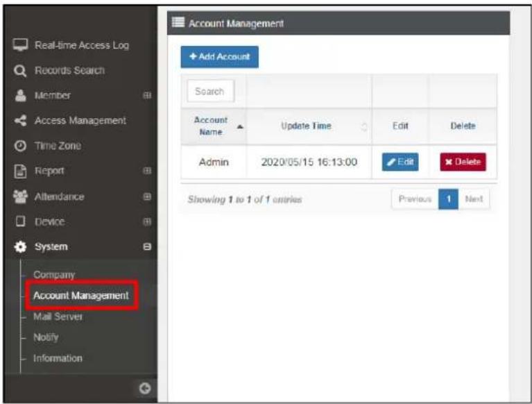Click the Report document icon
Screen dimensions: 532x404
(x=20, y=171)
